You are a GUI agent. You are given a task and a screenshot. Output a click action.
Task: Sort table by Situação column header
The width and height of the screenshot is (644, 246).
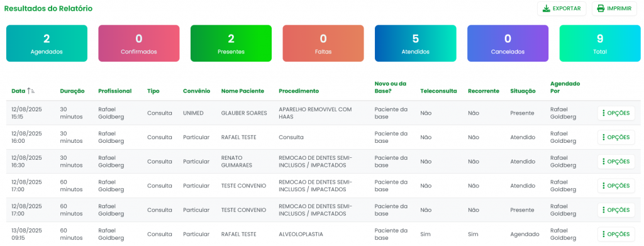[x=523, y=91]
